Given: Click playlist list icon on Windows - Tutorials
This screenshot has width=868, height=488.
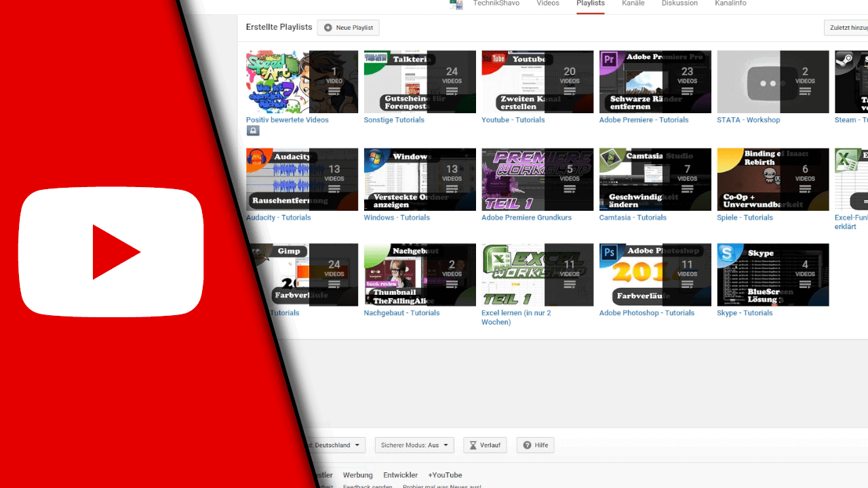Looking at the screenshot, I should 452,189.
